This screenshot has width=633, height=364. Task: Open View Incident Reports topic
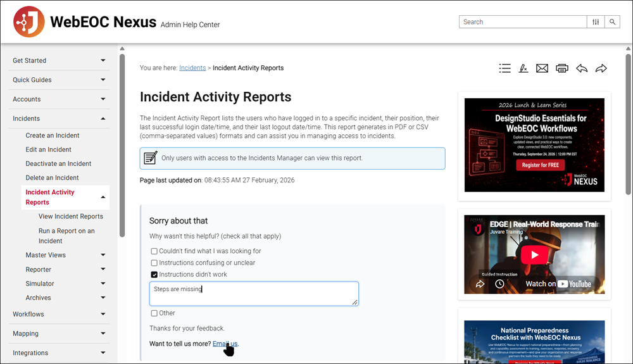(x=71, y=217)
